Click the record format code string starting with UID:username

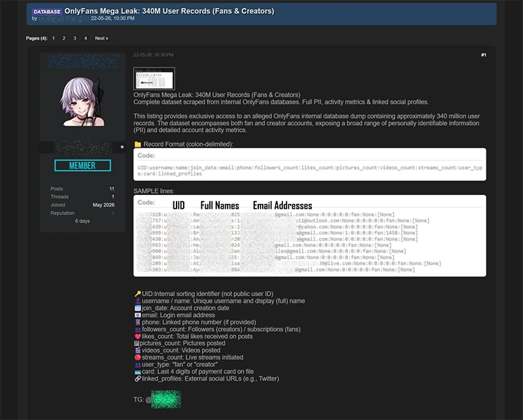coord(310,171)
